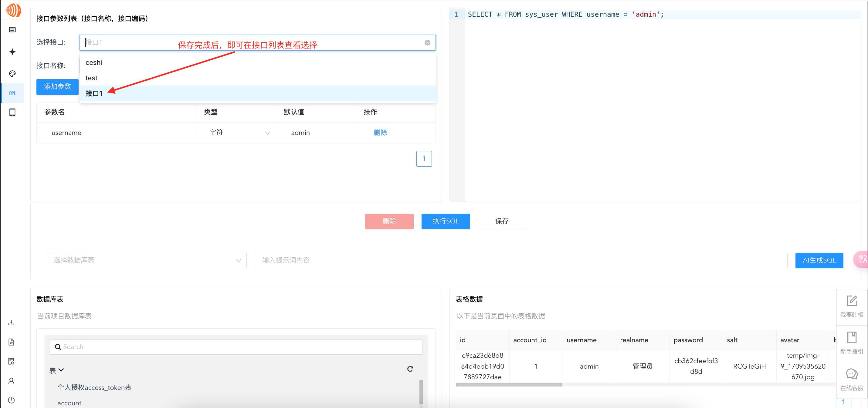Open the 选择数据库表 dropdown
868x408 pixels.
147,260
